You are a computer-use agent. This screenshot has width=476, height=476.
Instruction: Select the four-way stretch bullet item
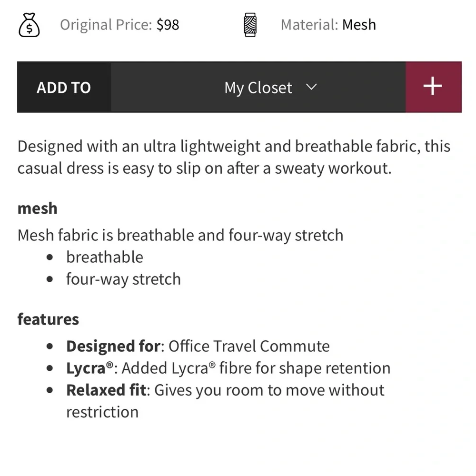pos(124,279)
